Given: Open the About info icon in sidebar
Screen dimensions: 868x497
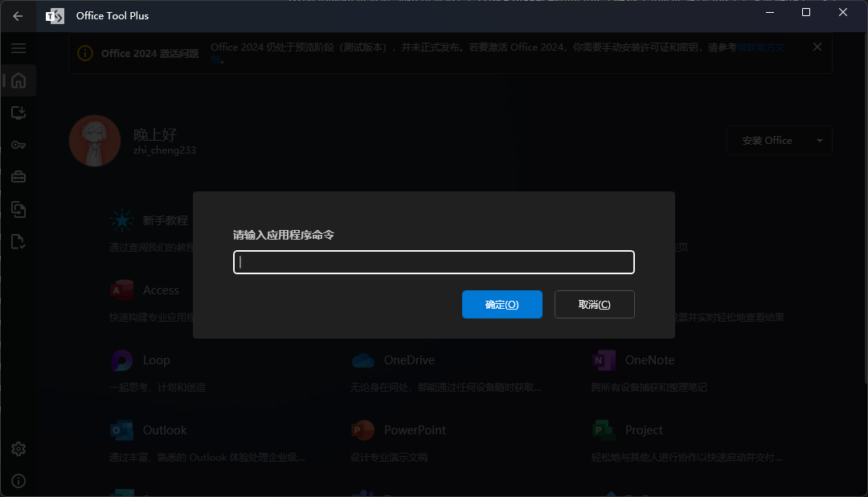Looking at the screenshot, I should coord(18,481).
